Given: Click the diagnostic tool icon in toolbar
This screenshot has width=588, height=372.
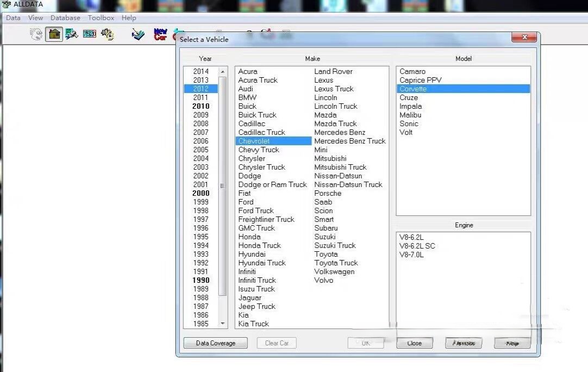Looking at the screenshot, I should coord(71,34).
